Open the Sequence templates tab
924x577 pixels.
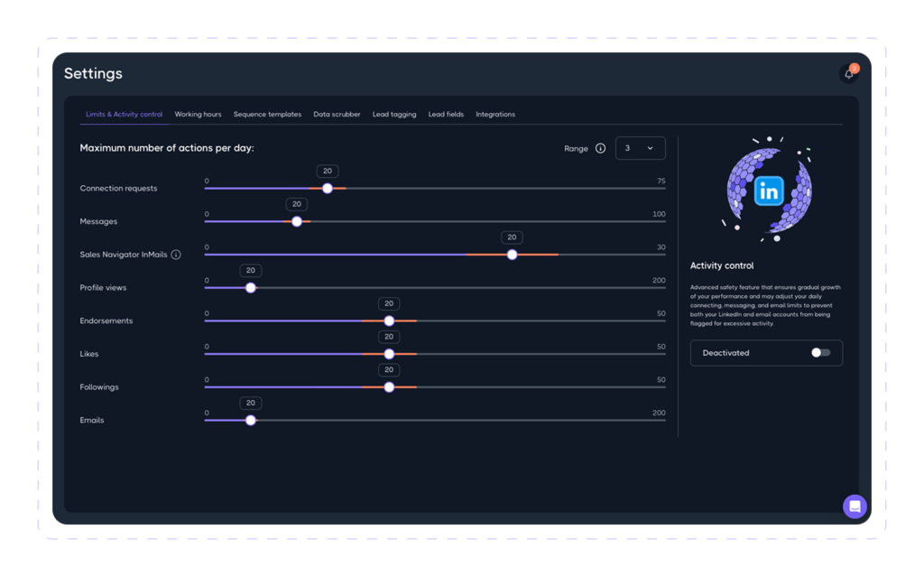[x=267, y=115]
